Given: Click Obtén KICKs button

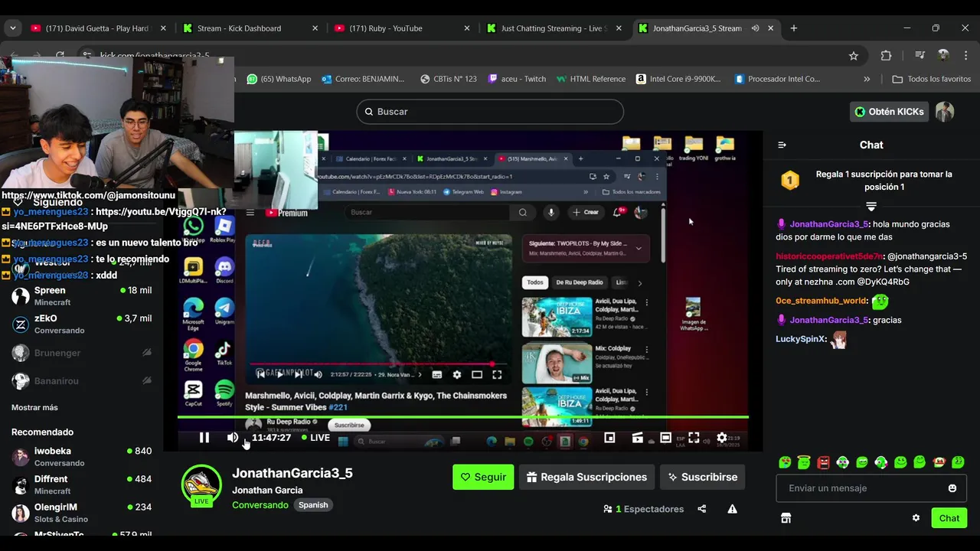Looking at the screenshot, I should [x=889, y=112].
